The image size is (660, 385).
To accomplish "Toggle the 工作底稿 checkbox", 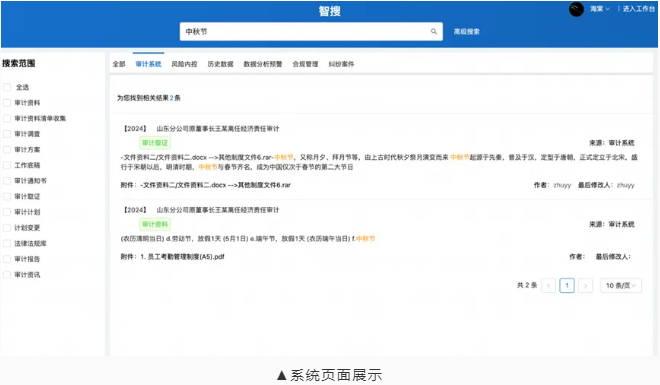I will point(7,165).
